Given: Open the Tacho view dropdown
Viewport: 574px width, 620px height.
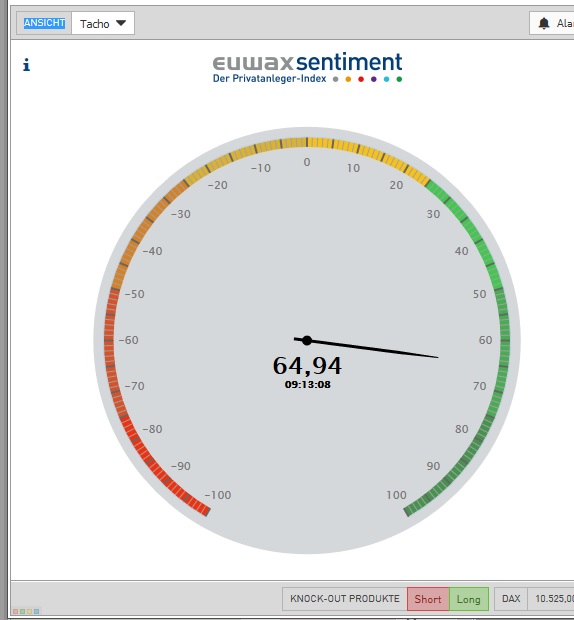Looking at the screenshot, I should click(x=103, y=23).
